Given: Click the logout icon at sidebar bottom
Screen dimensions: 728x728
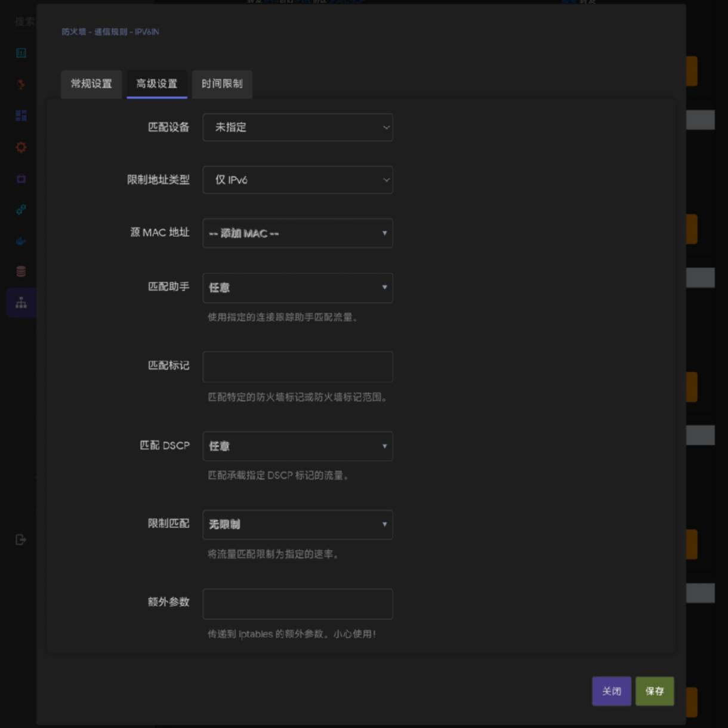Looking at the screenshot, I should pyautogui.click(x=20, y=539).
